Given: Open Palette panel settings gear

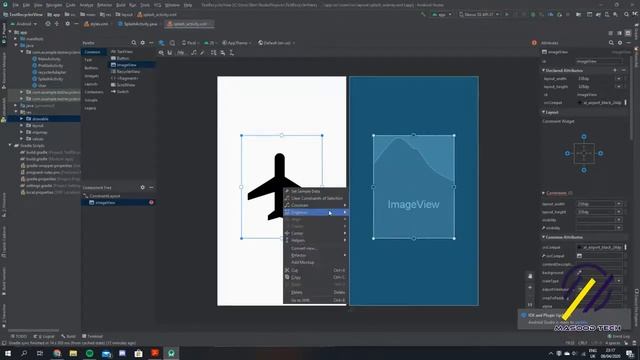Looking at the screenshot, I should pyautogui.click(x=142, y=43).
